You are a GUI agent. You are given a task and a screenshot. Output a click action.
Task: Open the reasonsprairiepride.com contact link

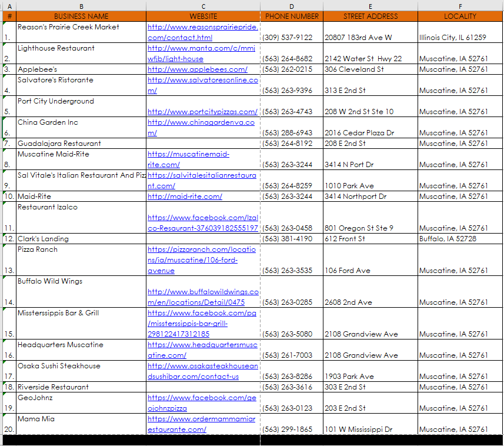(x=202, y=32)
